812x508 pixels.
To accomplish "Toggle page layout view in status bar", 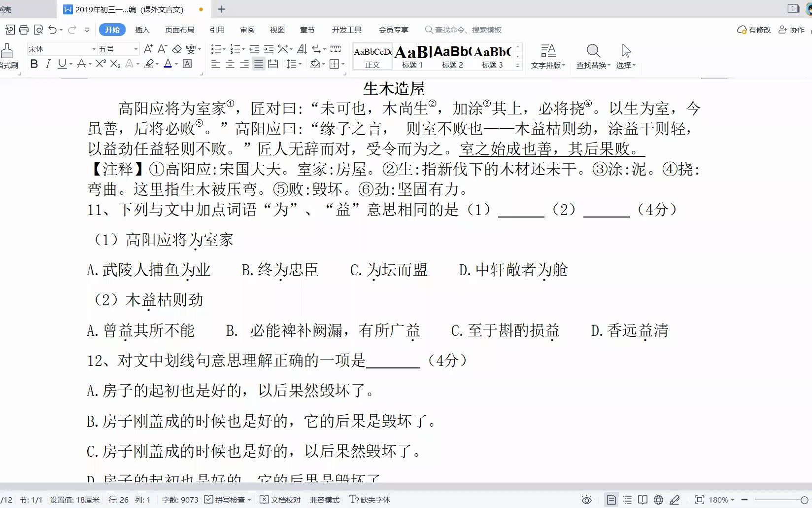I will 611,500.
